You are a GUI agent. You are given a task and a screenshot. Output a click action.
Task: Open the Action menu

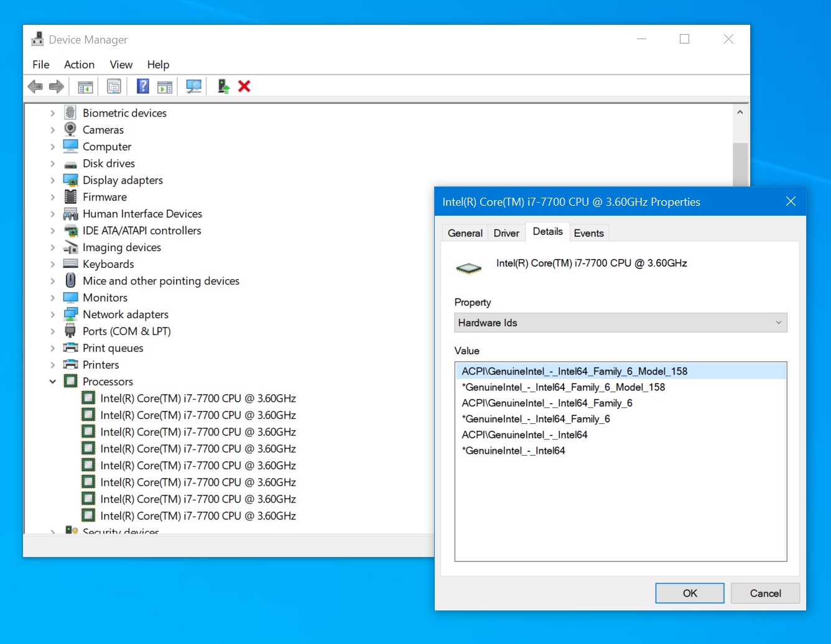pos(80,65)
